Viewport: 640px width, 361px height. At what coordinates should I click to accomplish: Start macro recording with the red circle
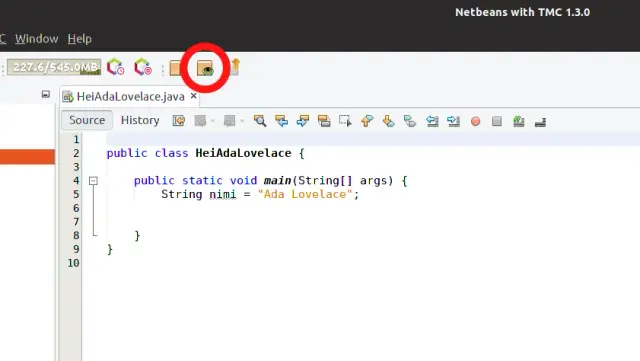pos(475,121)
